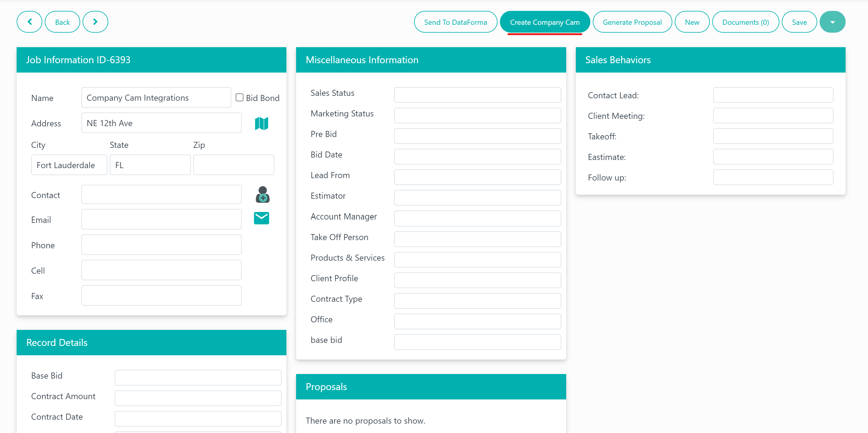
Task: Click the Fax input field
Action: point(161,295)
